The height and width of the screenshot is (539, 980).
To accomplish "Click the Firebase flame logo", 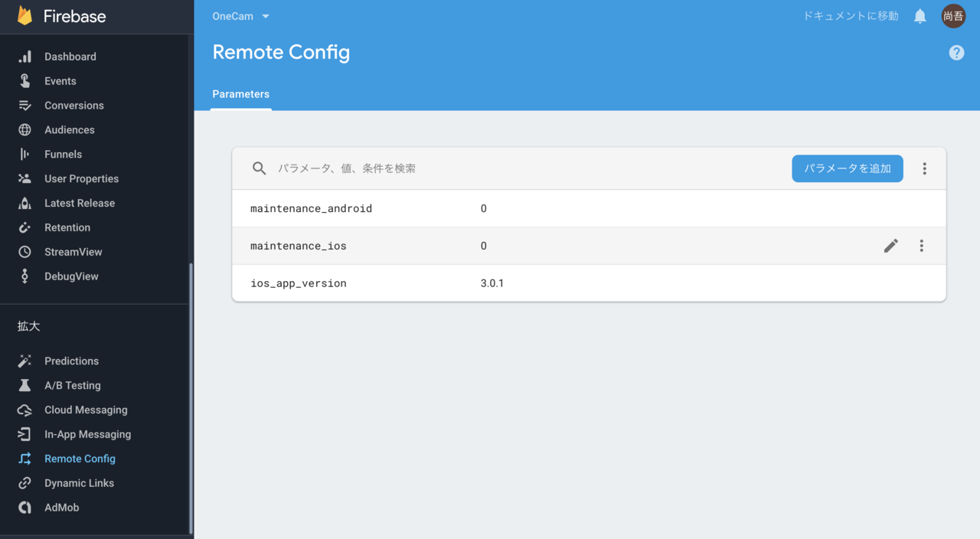I will tap(24, 15).
